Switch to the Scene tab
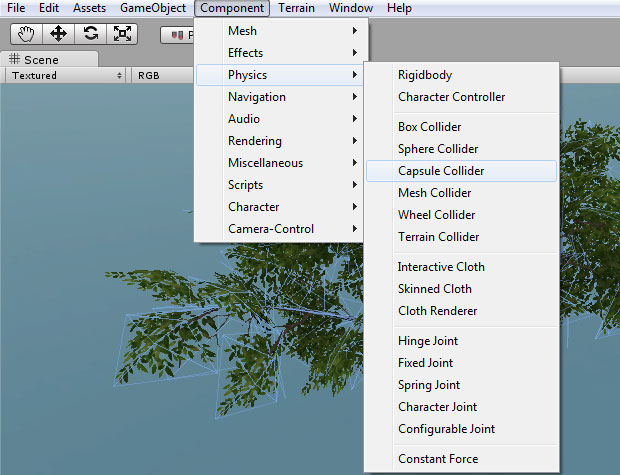The width and height of the screenshot is (620, 475). coord(35,59)
